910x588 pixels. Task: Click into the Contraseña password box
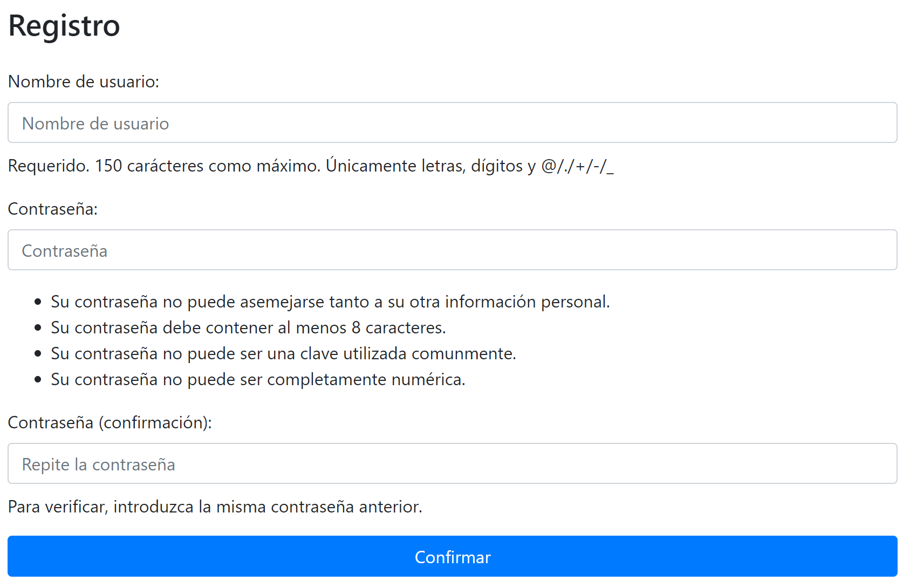point(452,250)
